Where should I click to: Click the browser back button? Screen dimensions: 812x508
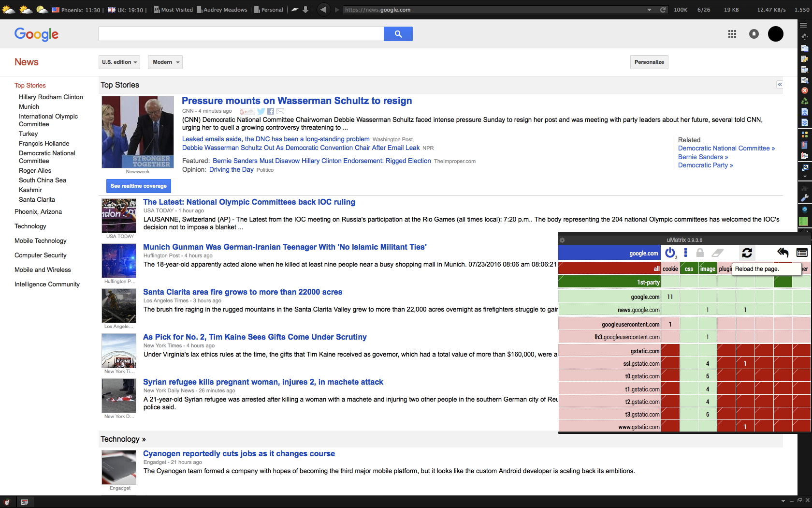tap(323, 10)
